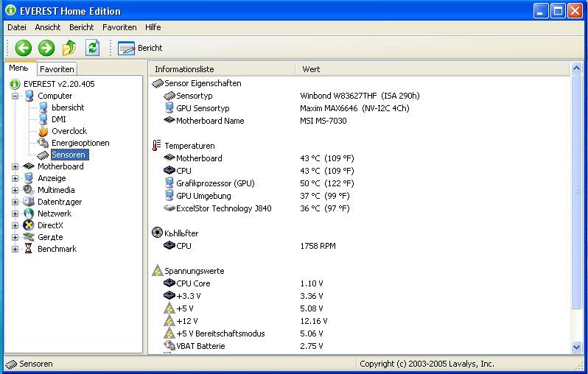
Task: Click Winbond W83627THF sensor value
Action: (x=360, y=96)
